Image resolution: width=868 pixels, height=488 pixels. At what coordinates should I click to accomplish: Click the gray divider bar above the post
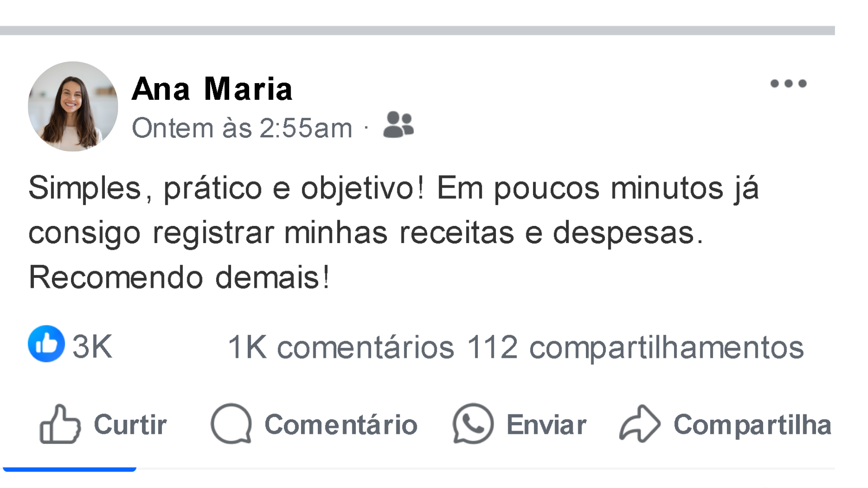click(x=417, y=30)
